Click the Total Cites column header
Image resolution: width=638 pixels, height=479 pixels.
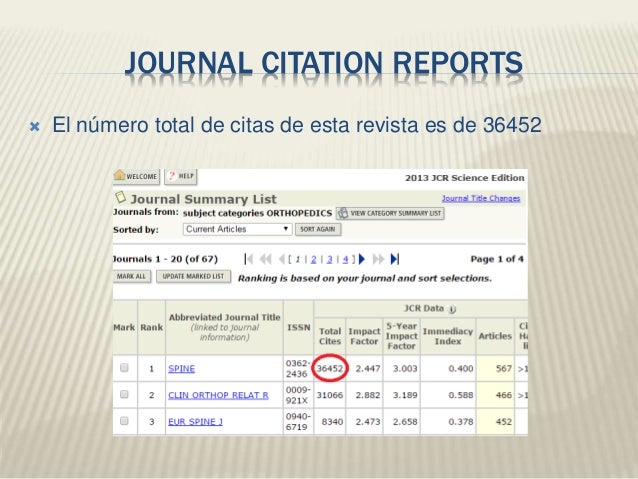coord(330,336)
